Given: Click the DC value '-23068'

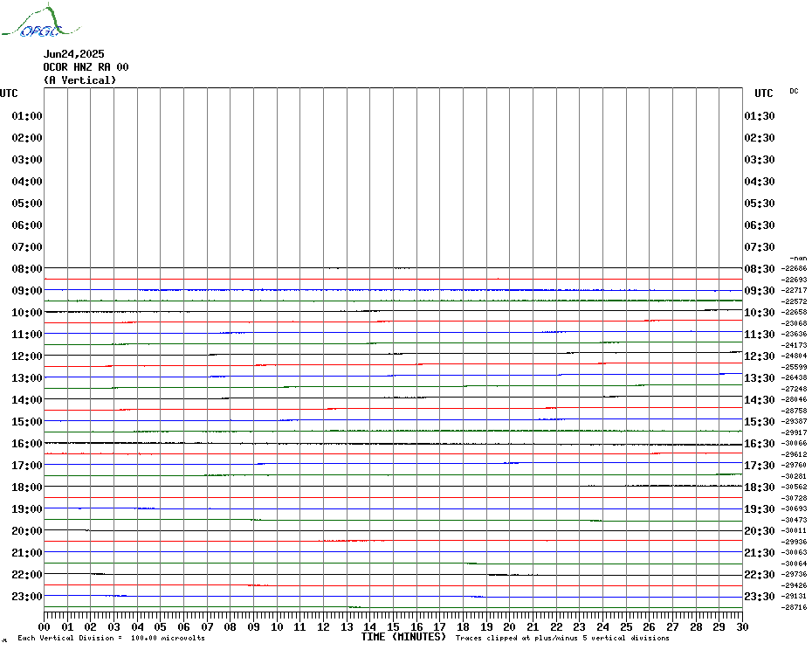Looking at the screenshot, I should (x=794, y=323).
